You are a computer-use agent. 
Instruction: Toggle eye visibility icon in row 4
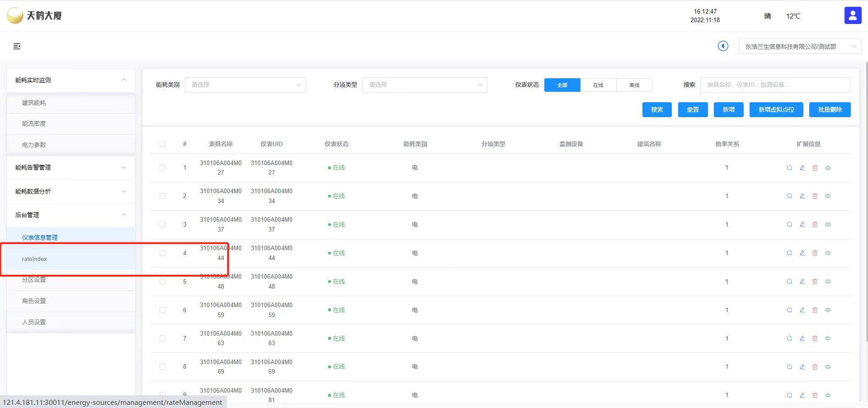[828, 253]
